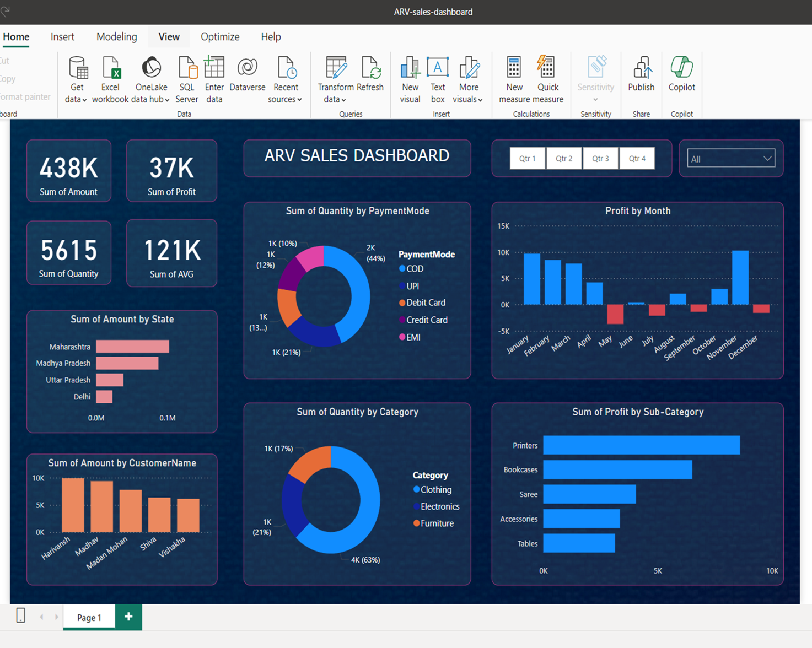Open the Optimize ribbon tab
The width and height of the screenshot is (812, 648).
[x=220, y=36]
